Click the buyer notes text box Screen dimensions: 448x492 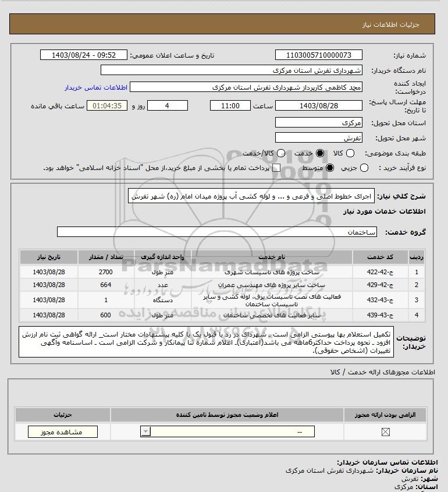(x=207, y=342)
